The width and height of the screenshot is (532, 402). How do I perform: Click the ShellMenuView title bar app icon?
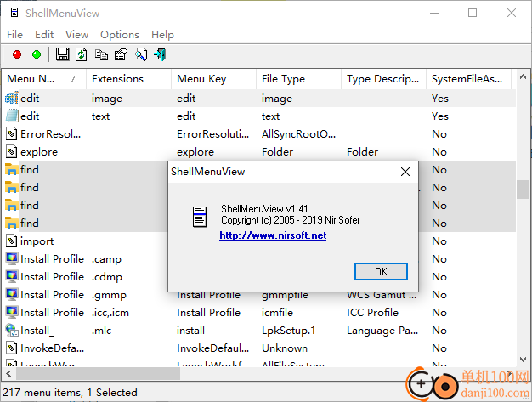pyautogui.click(x=14, y=13)
